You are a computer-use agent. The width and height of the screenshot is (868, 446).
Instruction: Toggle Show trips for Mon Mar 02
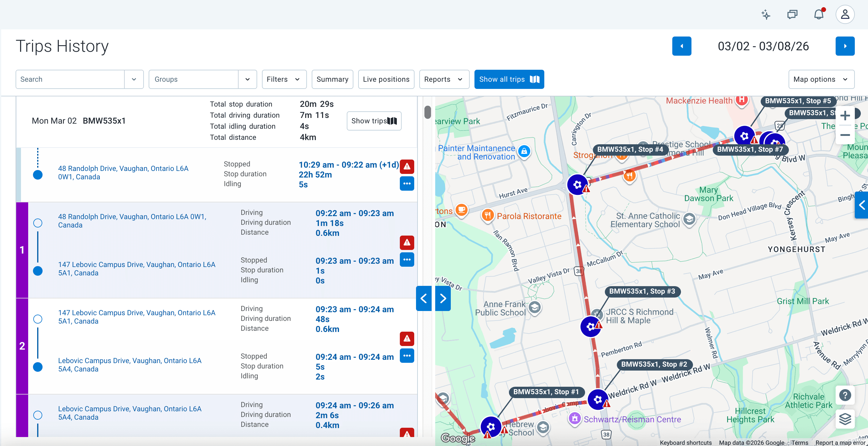coord(374,121)
